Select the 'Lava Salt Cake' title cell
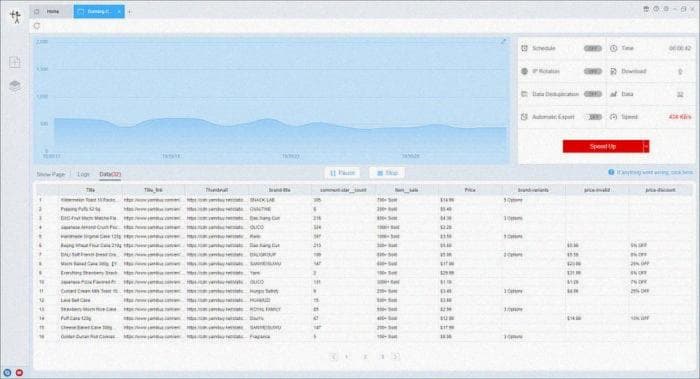 pyautogui.click(x=90, y=300)
